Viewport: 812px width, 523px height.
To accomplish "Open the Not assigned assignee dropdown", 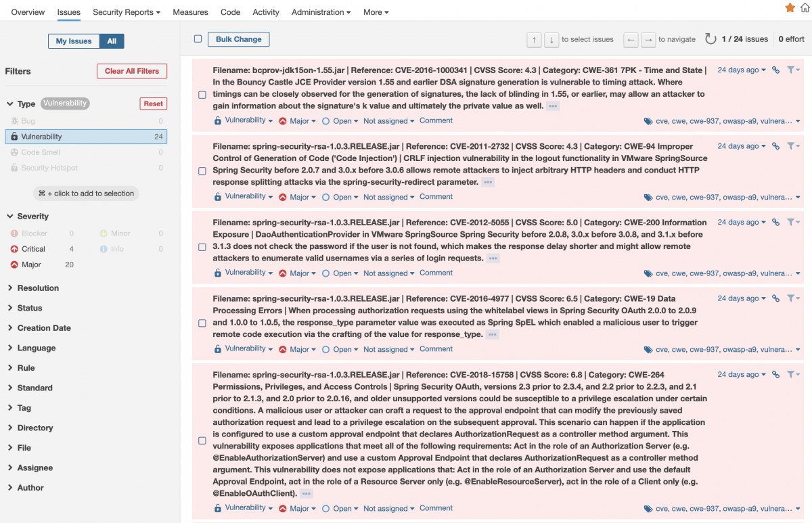I will (388, 120).
